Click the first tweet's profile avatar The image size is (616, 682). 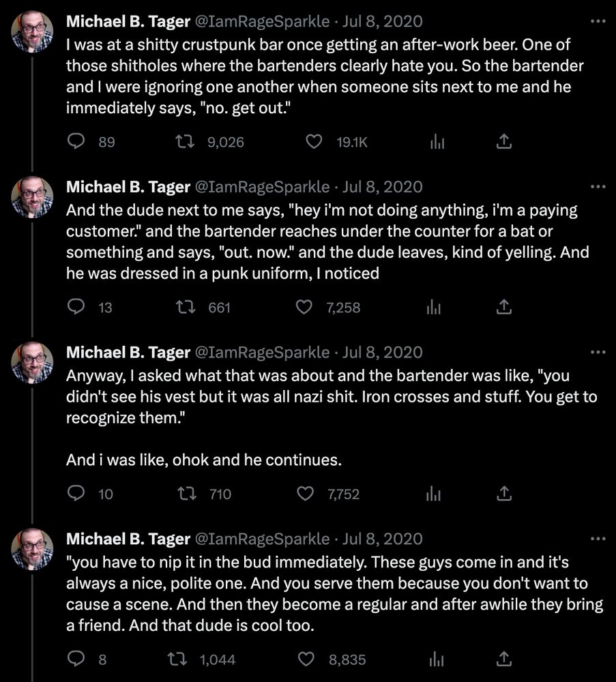[x=32, y=31]
